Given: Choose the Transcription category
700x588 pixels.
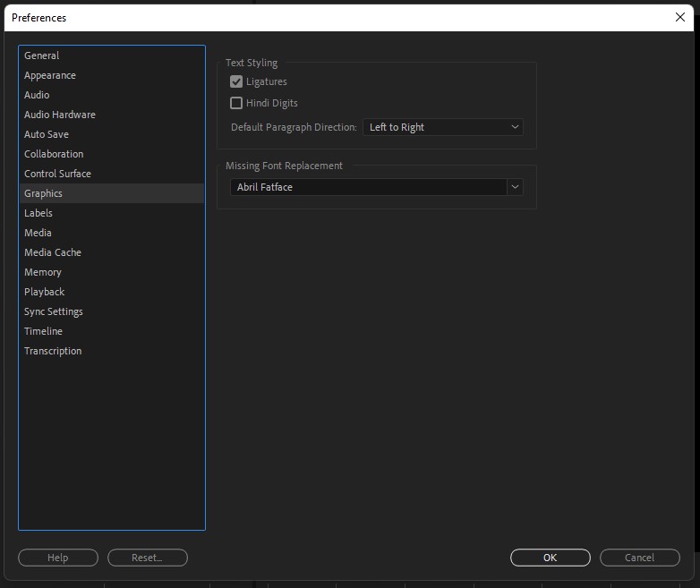Looking at the screenshot, I should coord(111,351).
